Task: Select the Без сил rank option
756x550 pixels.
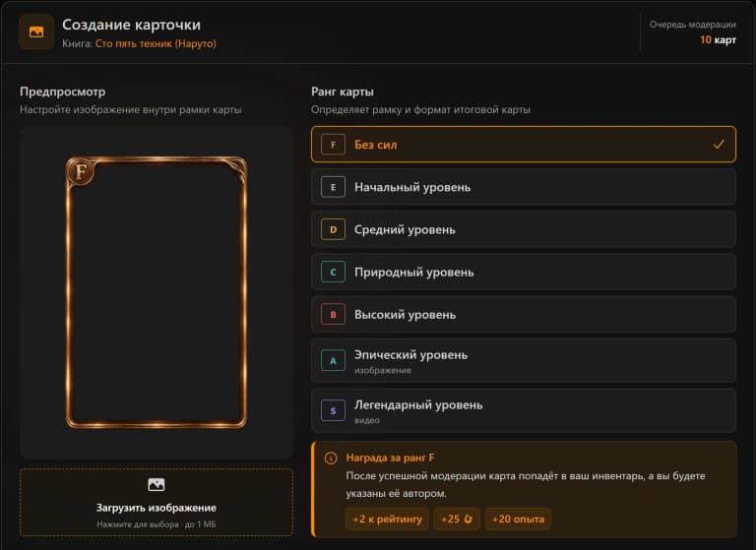Action: click(524, 145)
